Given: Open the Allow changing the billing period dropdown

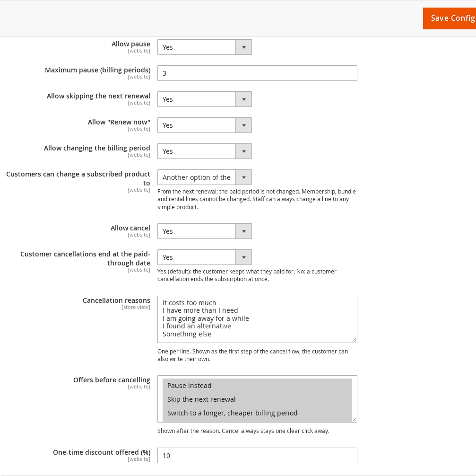Looking at the screenshot, I should pyautogui.click(x=204, y=151).
